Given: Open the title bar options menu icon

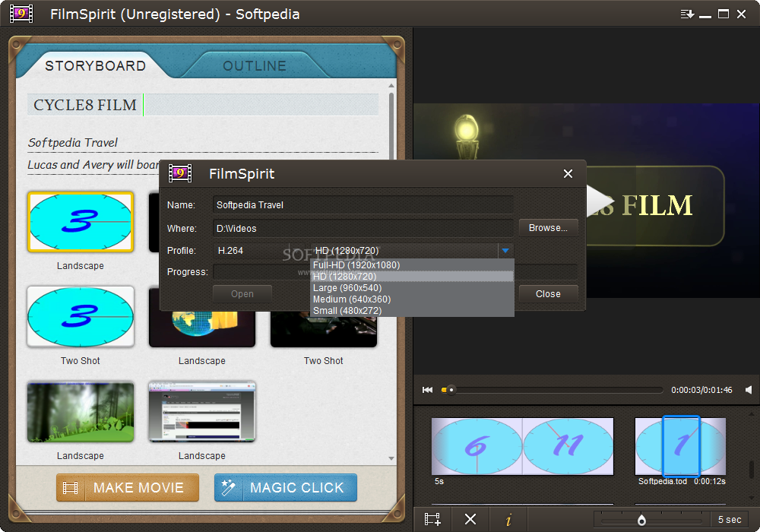Looking at the screenshot, I should coord(687,14).
